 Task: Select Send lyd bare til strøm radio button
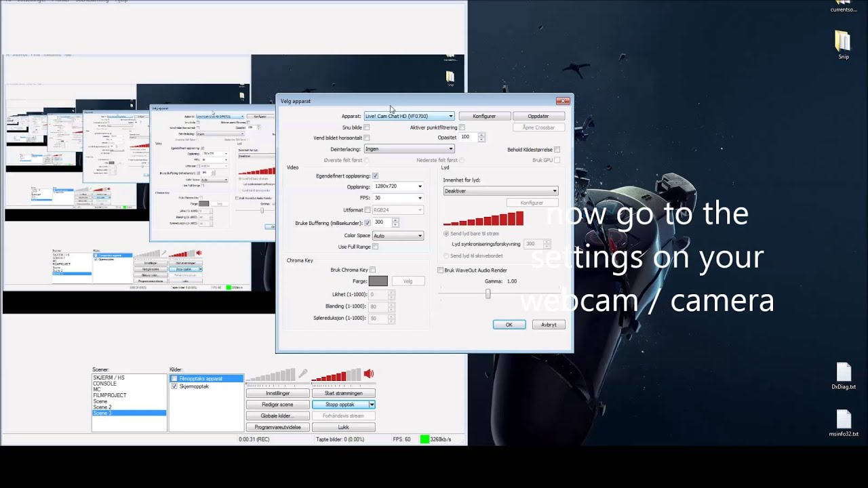coord(446,234)
